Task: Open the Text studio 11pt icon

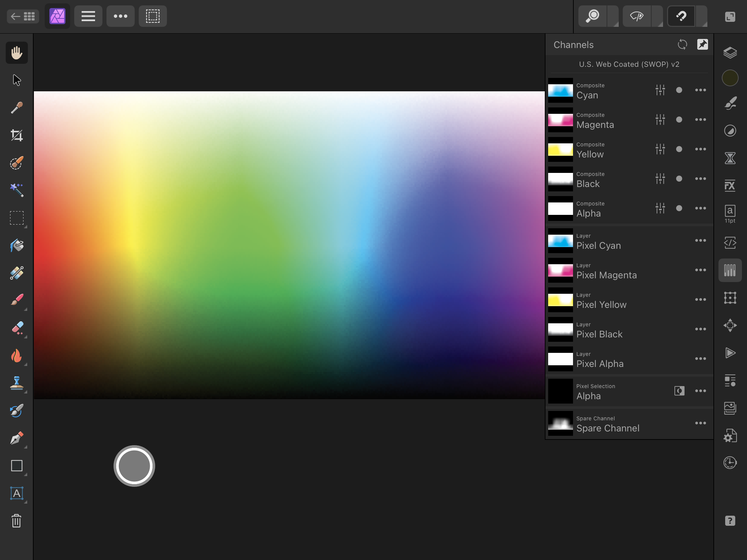Action: [x=730, y=214]
